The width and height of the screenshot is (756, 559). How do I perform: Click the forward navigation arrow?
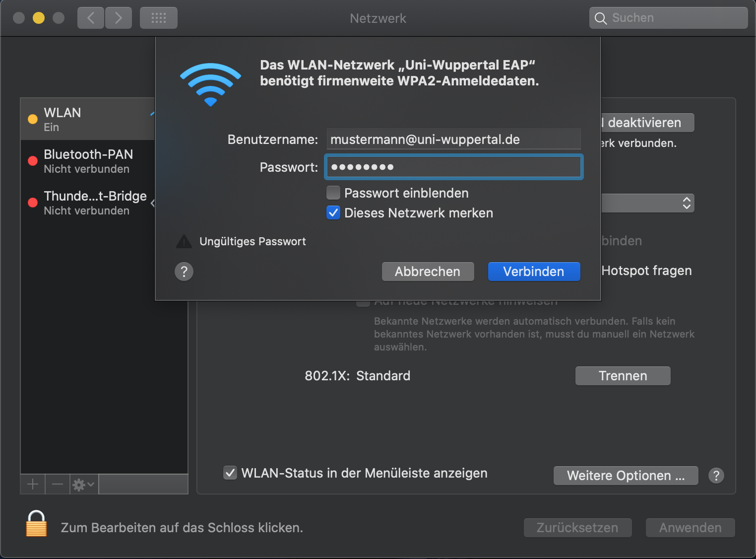pyautogui.click(x=119, y=18)
